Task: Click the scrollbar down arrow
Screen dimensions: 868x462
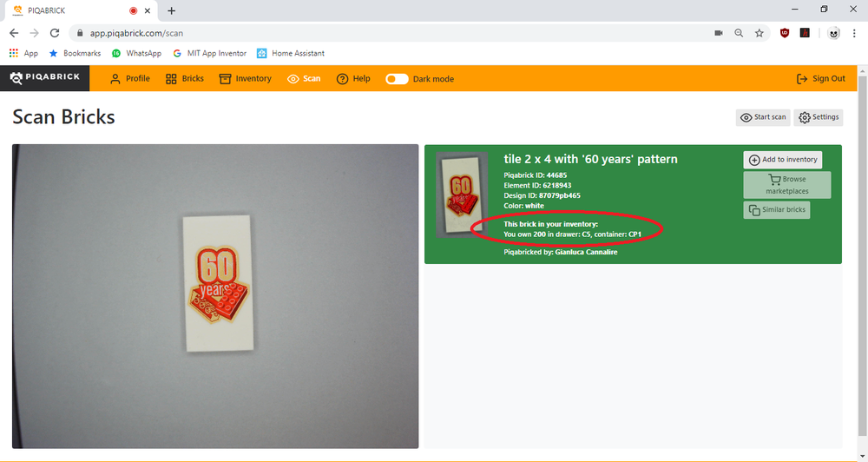Action: click(x=863, y=457)
